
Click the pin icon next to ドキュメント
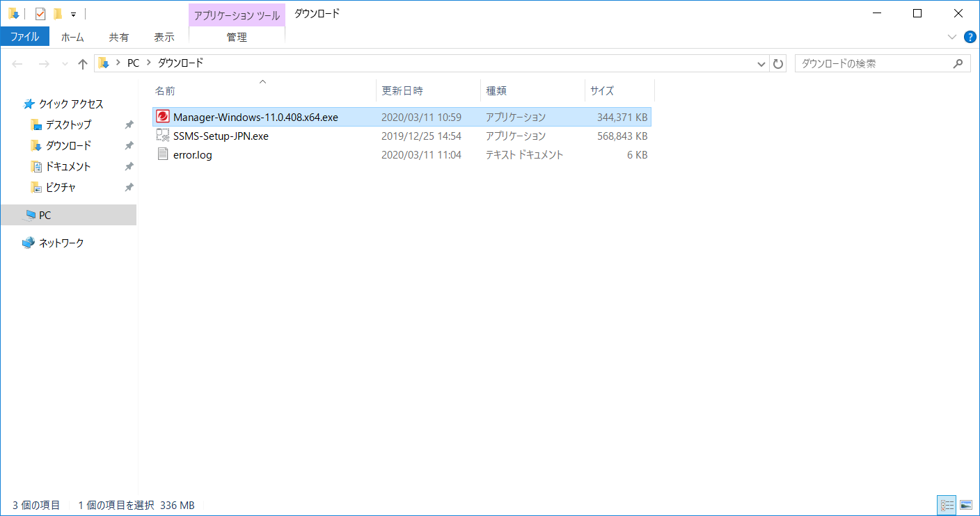(129, 167)
